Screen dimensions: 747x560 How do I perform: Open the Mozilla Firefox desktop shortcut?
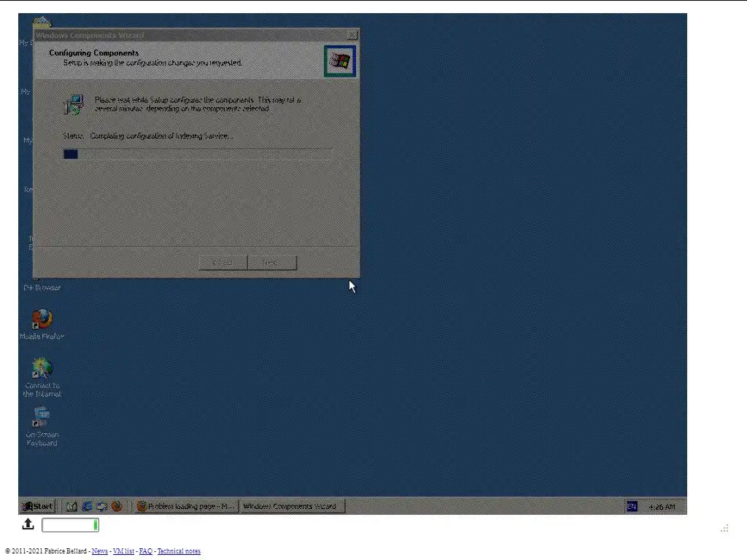pos(42,324)
